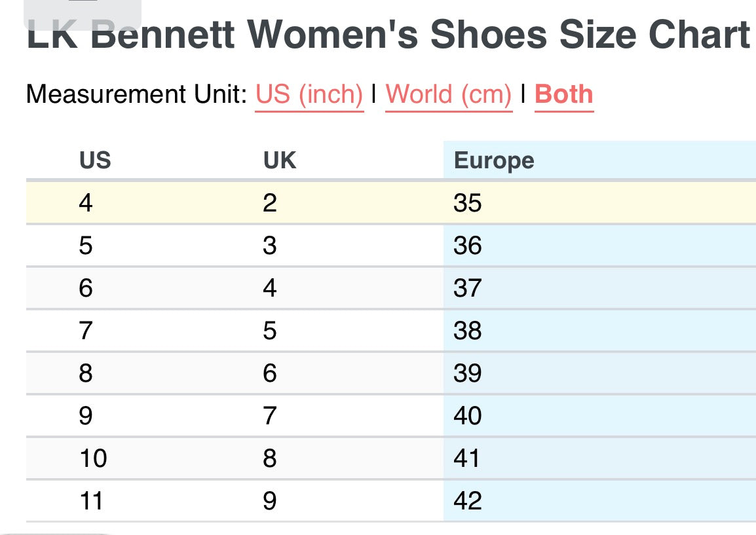Click the Europe 42 cell
Screen dimensions: 756x535
(599, 500)
